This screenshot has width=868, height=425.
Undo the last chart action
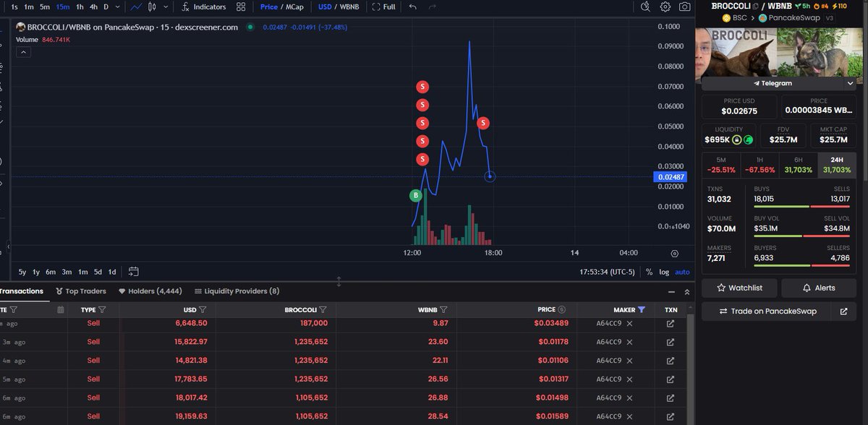click(x=412, y=7)
